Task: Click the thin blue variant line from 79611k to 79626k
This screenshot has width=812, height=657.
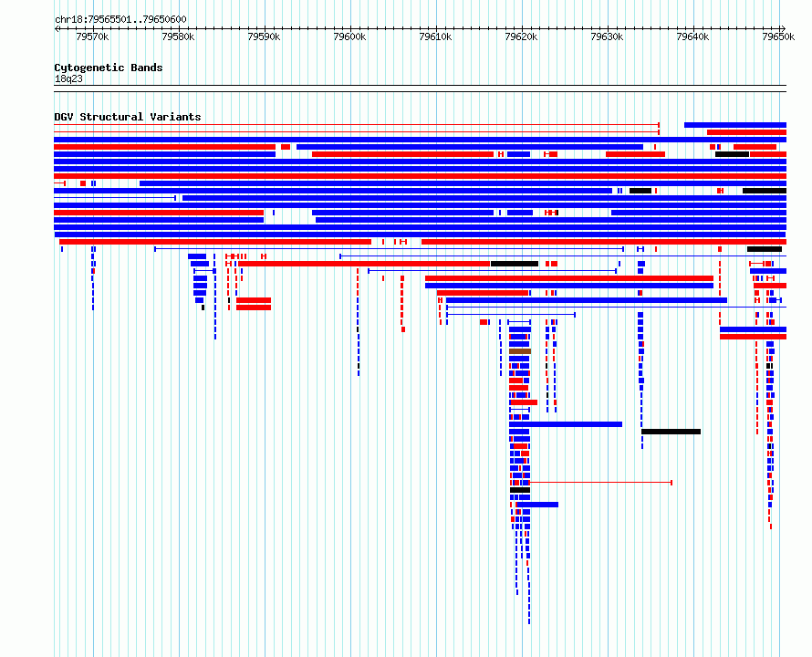Action: pyautogui.click(x=511, y=315)
